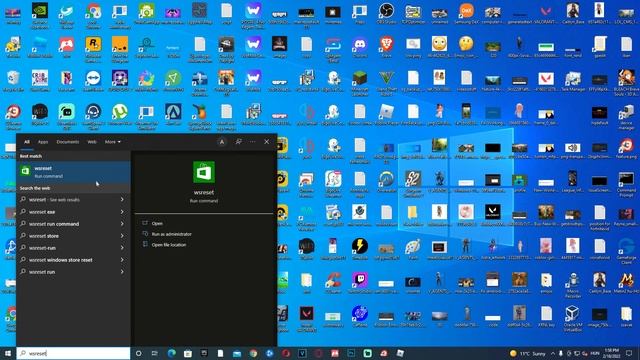Screen dimensions: 640x360
Task: Open Task View from the taskbar
Action: pos(155,353)
